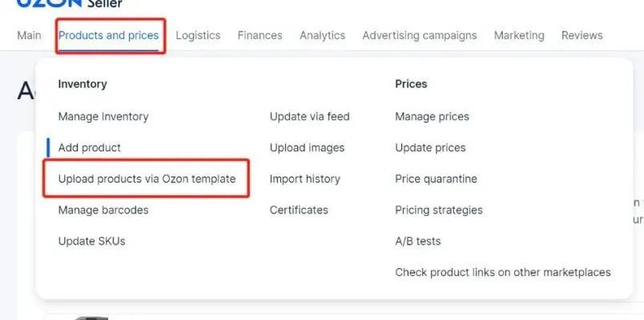Open Advertising campaigns tab
The image size is (644, 320).
tap(419, 35)
